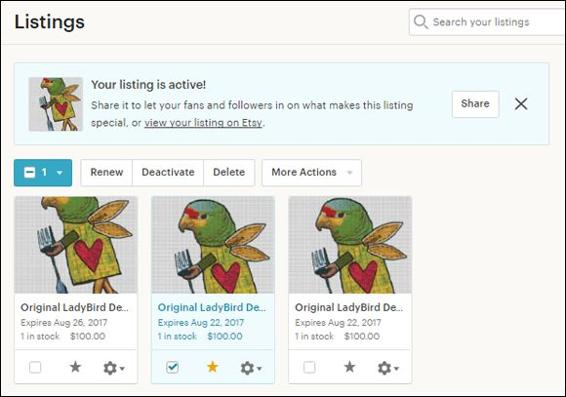Open view your listing on Etsy link
Image resolution: width=566 pixels, height=397 pixels.
[203, 123]
